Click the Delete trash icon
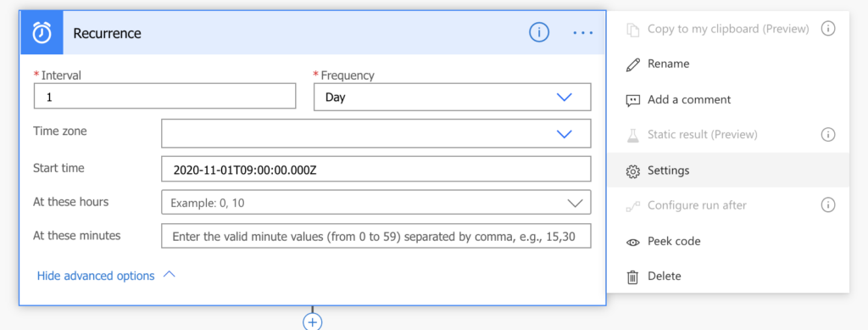 (x=632, y=277)
